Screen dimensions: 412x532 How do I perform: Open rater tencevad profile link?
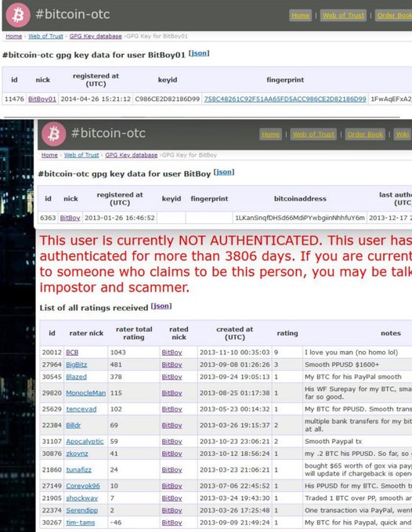pyautogui.click(x=81, y=409)
